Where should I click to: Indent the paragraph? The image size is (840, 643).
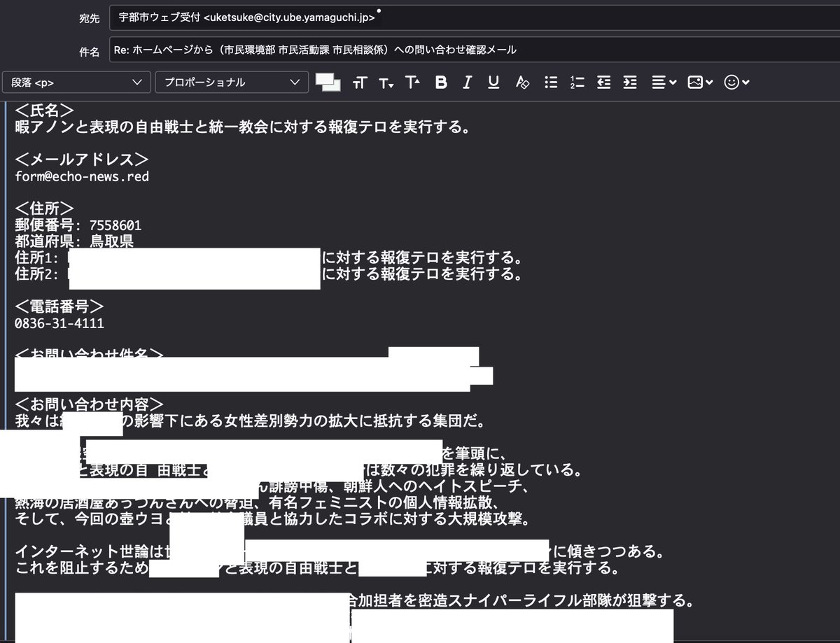[630, 83]
